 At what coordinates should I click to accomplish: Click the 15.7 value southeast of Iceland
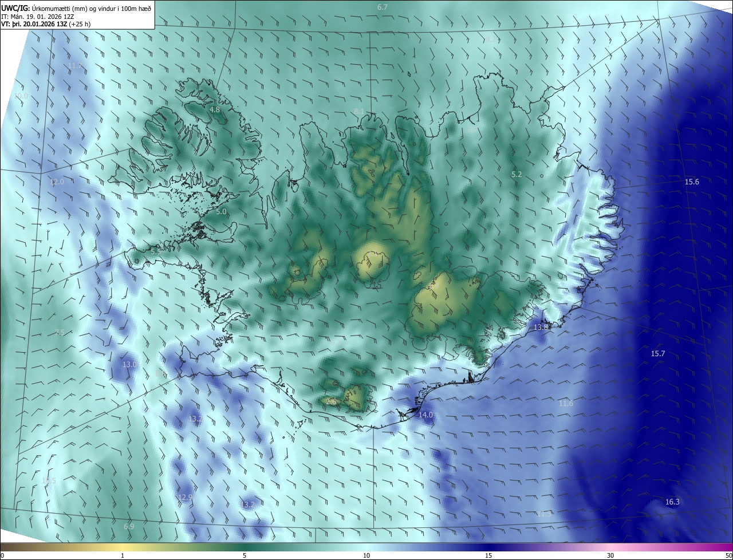[x=658, y=354]
